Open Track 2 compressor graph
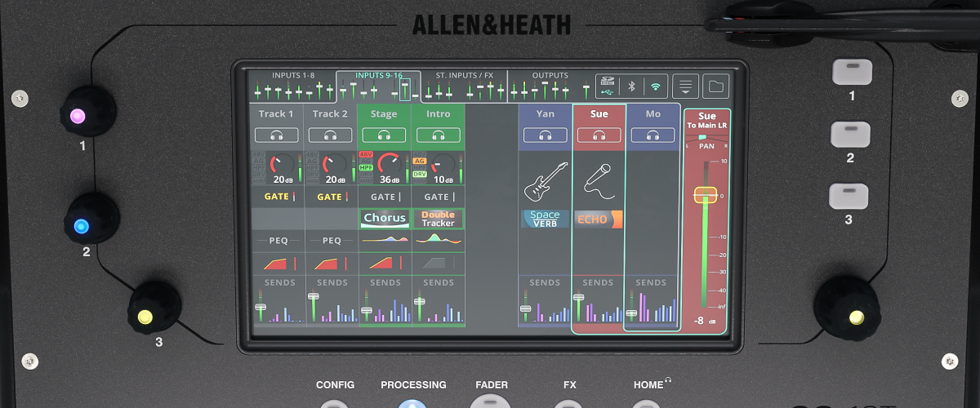 pyautogui.click(x=330, y=263)
